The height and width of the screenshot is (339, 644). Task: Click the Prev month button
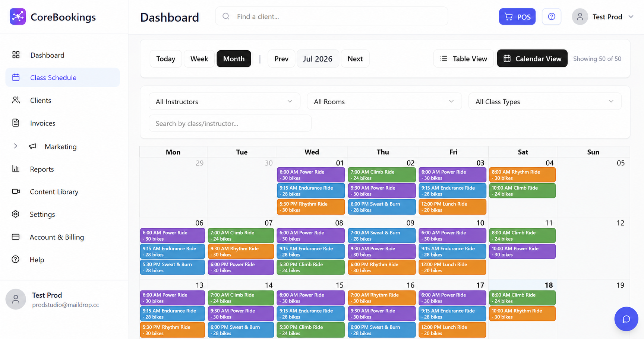(x=281, y=58)
